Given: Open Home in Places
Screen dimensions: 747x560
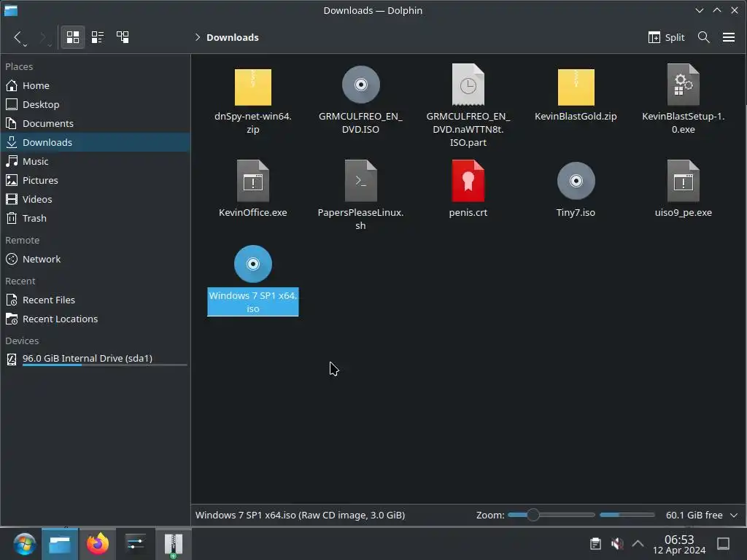Looking at the screenshot, I should pos(96,85).
